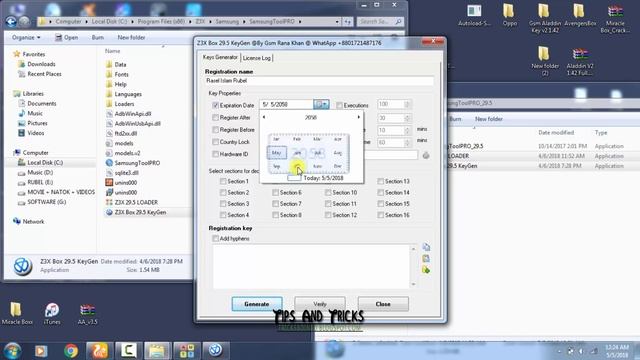Switch to the License Log tab
640x360 pixels.
pyautogui.click(x=256, y=58)
